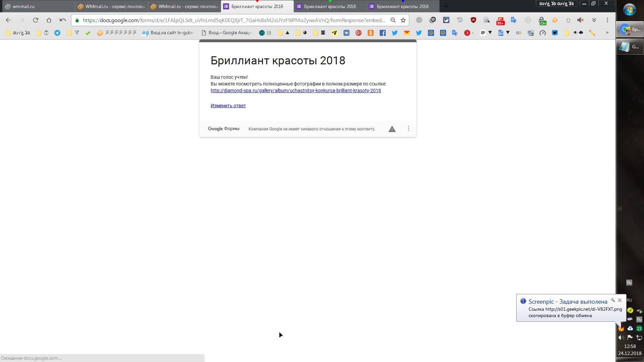
Task: Select the Chrome 'Бр...' taskbar button
Action: click(630, 29)
